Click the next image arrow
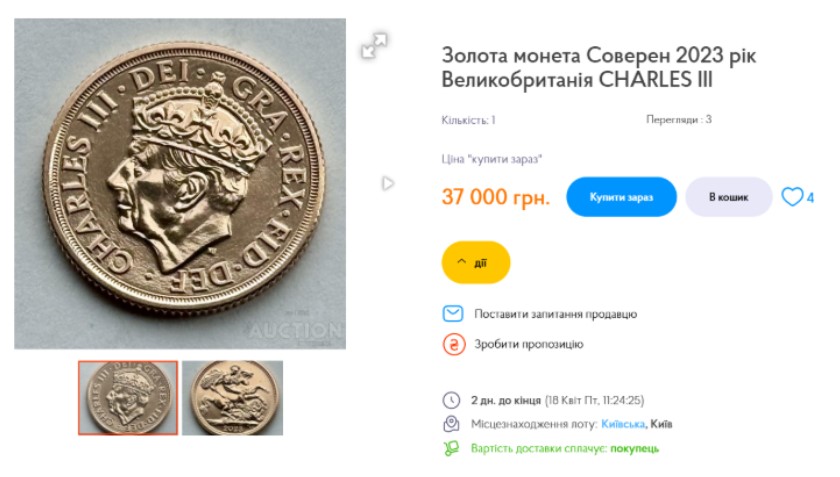This screenshot has width=840, height=477. pyautogui.click(x=388, y=184)
